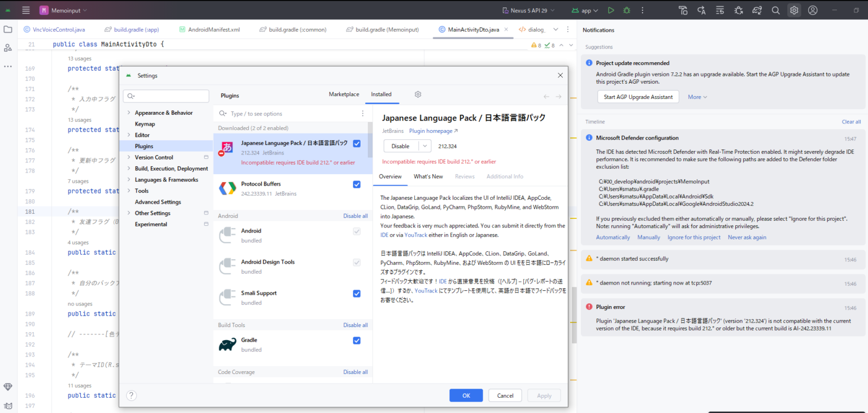Open the app run configuration dropdown
This screenshot has width=868, height=413.
585,10
